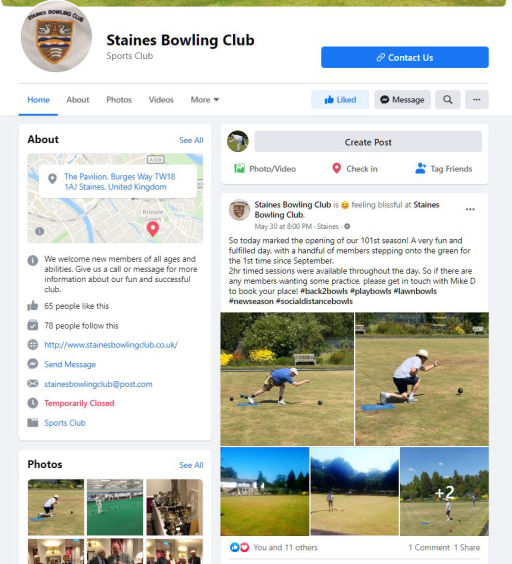Click the Photo/Video icon
This screenshot has width=512, height=564.
tap(239, 168)
